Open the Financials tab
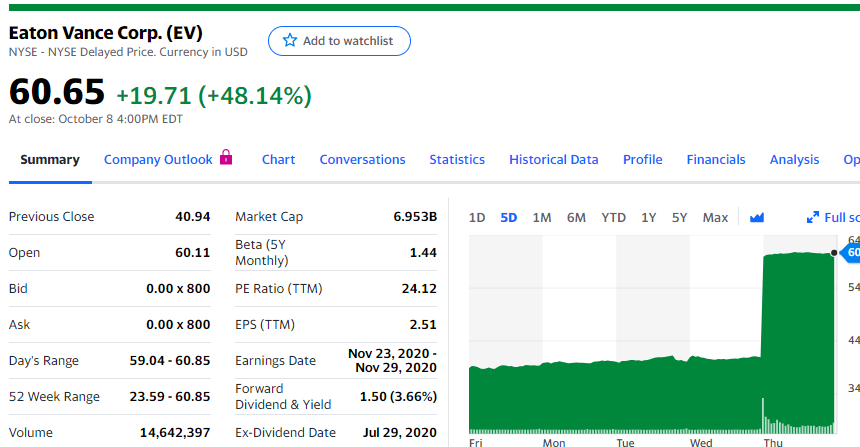 click(716, 160)
